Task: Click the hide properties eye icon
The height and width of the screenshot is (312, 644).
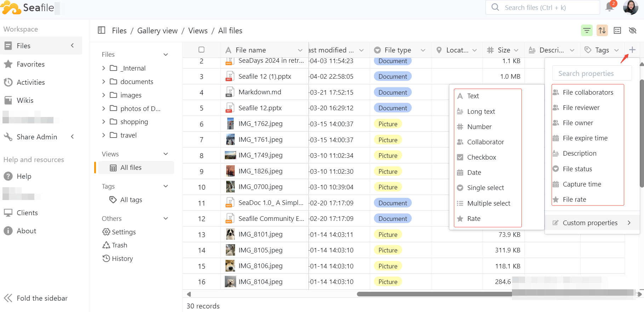Action: click(632, 30)
